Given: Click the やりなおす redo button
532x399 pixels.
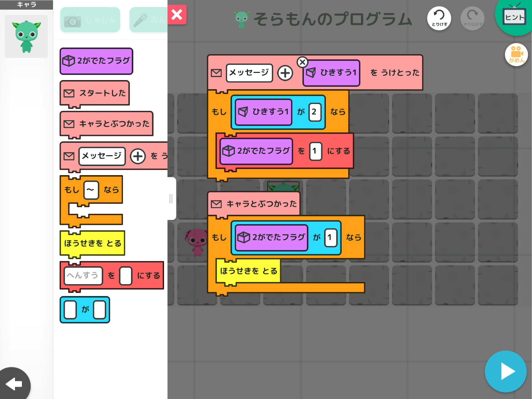Looking at the screenshot, I should pos(472,18).
